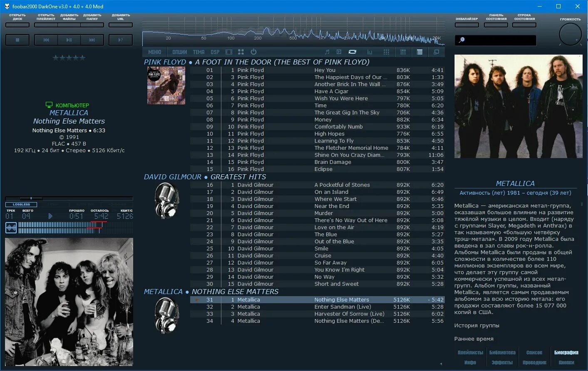Switch to the Библиотека tab
Viewport: 588px width, 371px height.
502,352
